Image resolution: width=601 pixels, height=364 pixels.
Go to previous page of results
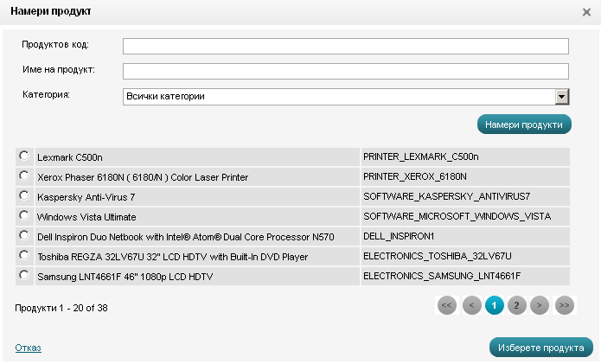tap(471, 304)
